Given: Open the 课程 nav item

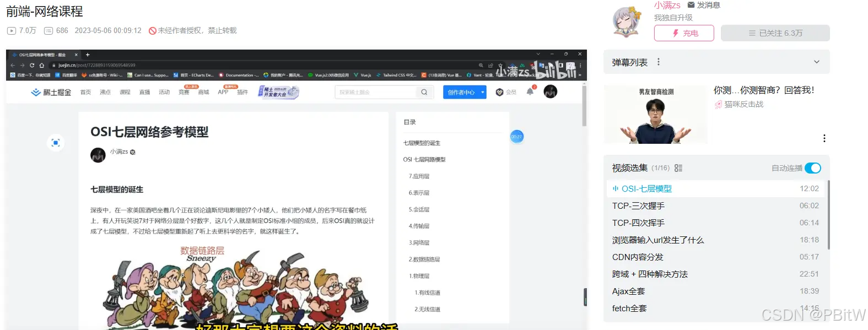Looking at the screenshot, I should point(125,92).
